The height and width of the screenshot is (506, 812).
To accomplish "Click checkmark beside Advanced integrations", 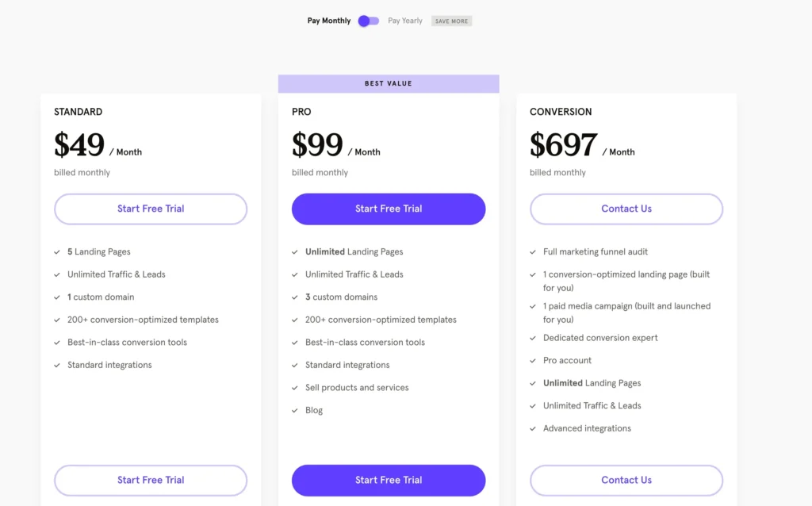I will 533,429.
